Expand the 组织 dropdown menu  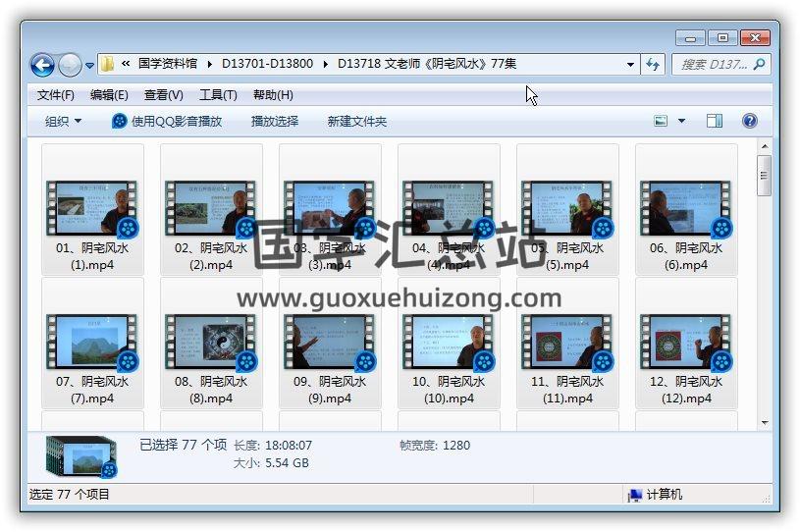[63, 121]
